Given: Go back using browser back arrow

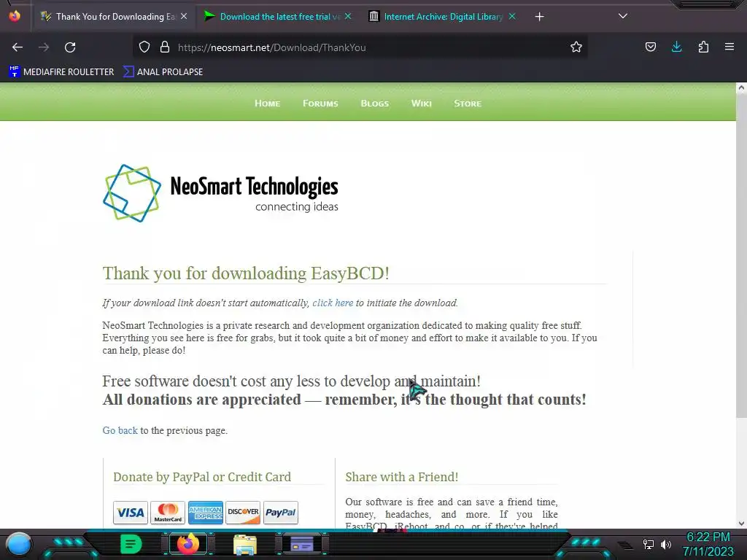Looking at the screenshot, I should [18, 47].
